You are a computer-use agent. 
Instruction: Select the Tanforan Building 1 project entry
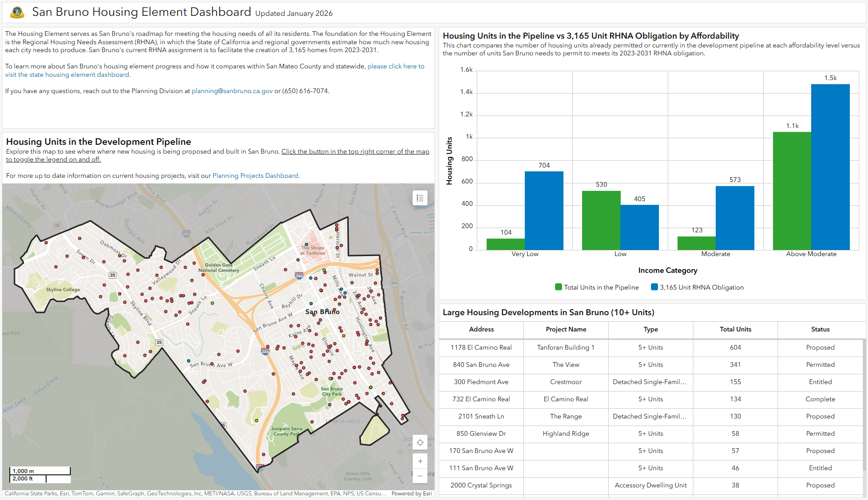pos(566,348)
